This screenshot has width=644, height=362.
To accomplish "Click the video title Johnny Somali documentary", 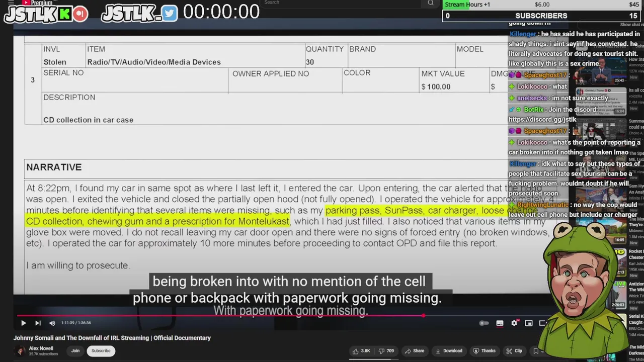I will coord(112,338).
